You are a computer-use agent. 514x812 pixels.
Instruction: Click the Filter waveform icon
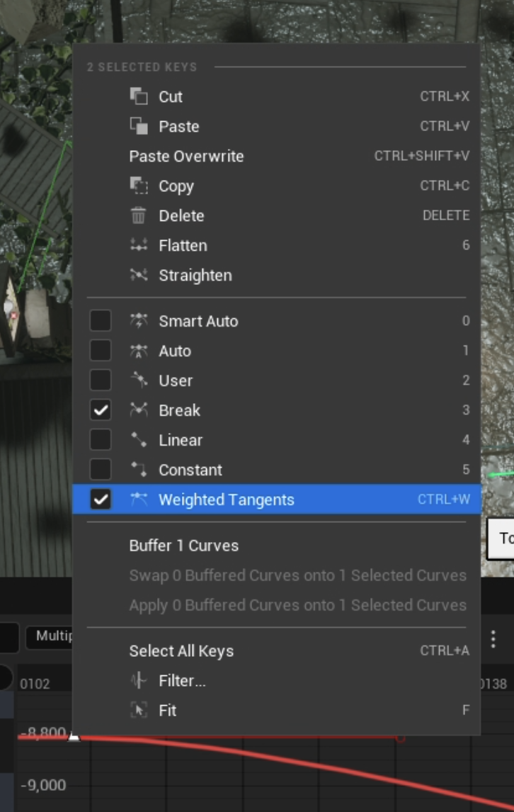(139, 680)
